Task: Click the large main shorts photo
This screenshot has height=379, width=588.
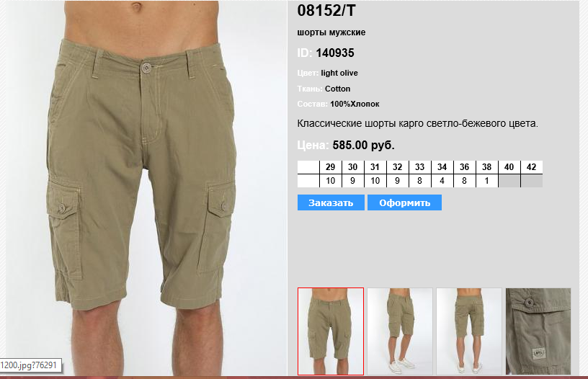Action: coord(146,188)
